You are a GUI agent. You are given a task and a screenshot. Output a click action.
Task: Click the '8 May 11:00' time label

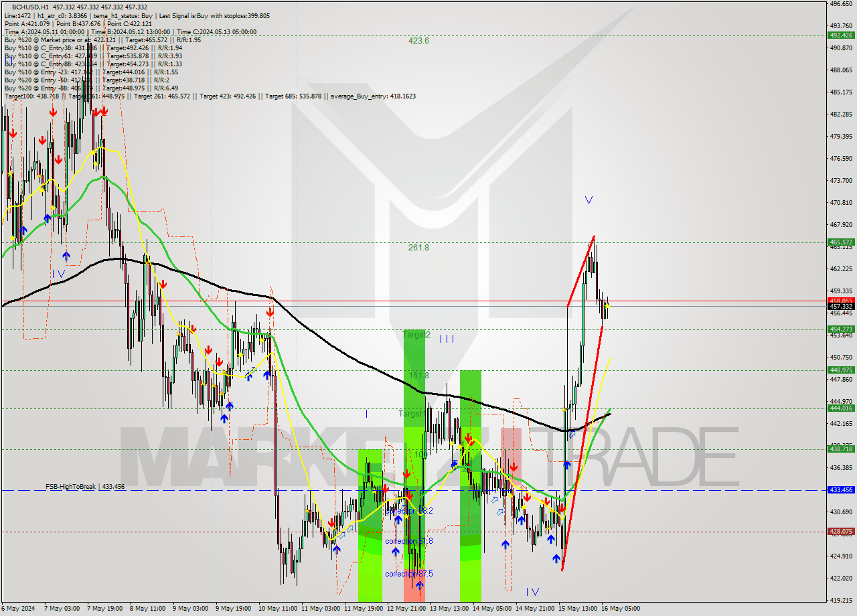pyautogui.click(x=148, y=609)
